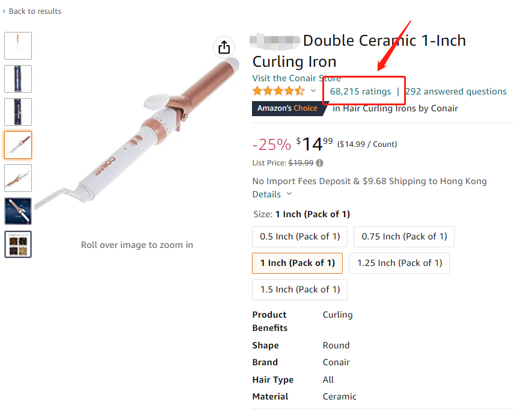Select the last product thumbnail with color swatches
This screenshot has height=420, width=528.
click(18, 244)
